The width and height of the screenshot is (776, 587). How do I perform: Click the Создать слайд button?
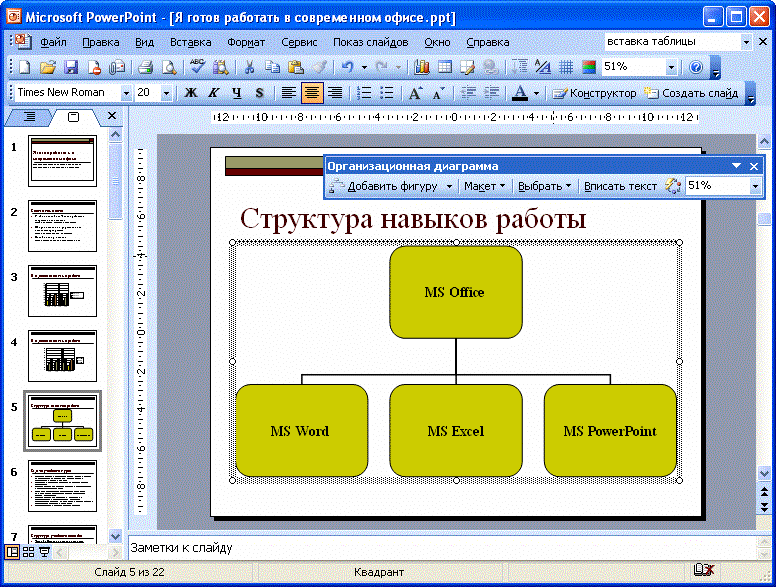[691, 93]
